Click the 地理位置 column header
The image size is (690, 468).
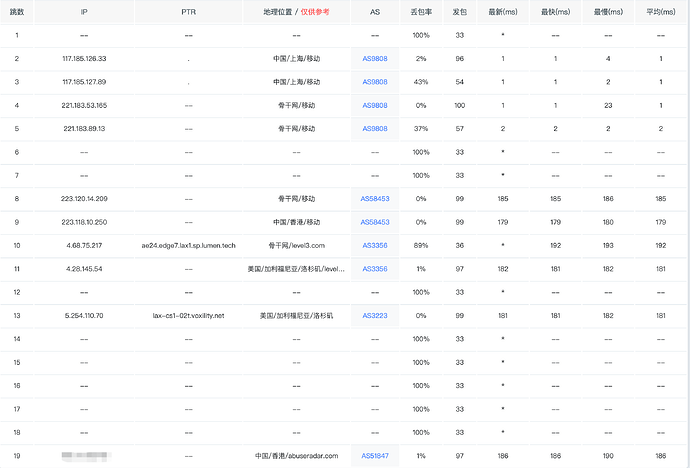(x=278, y=12)
